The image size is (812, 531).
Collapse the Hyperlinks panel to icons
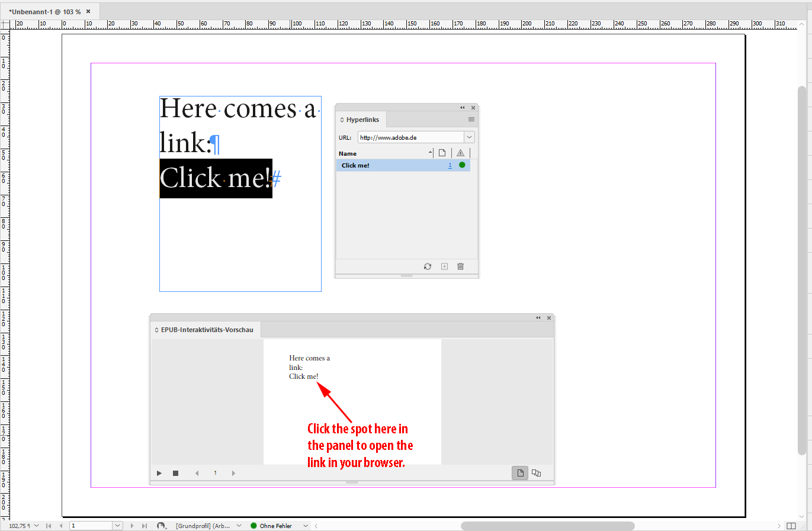tap(462, 107)
